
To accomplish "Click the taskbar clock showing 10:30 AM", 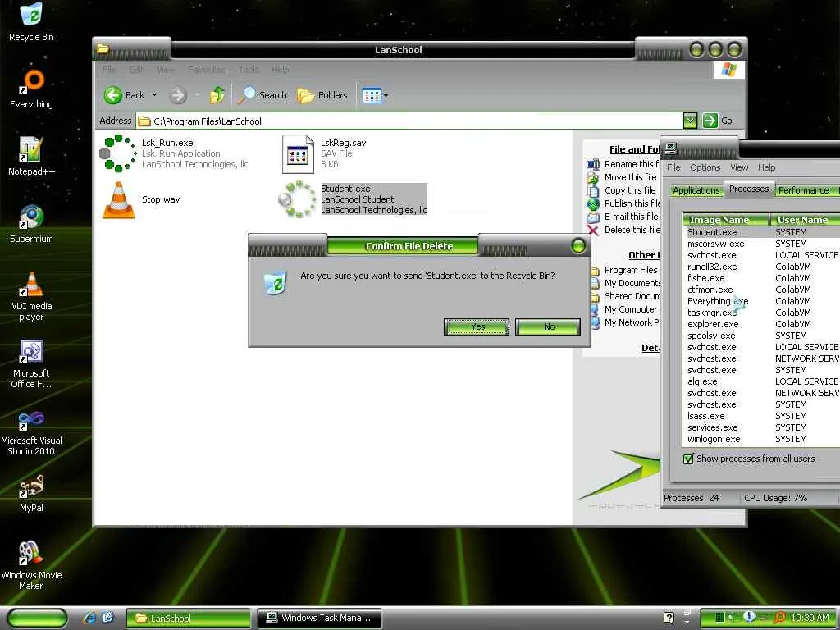I will tap(810, 619).
